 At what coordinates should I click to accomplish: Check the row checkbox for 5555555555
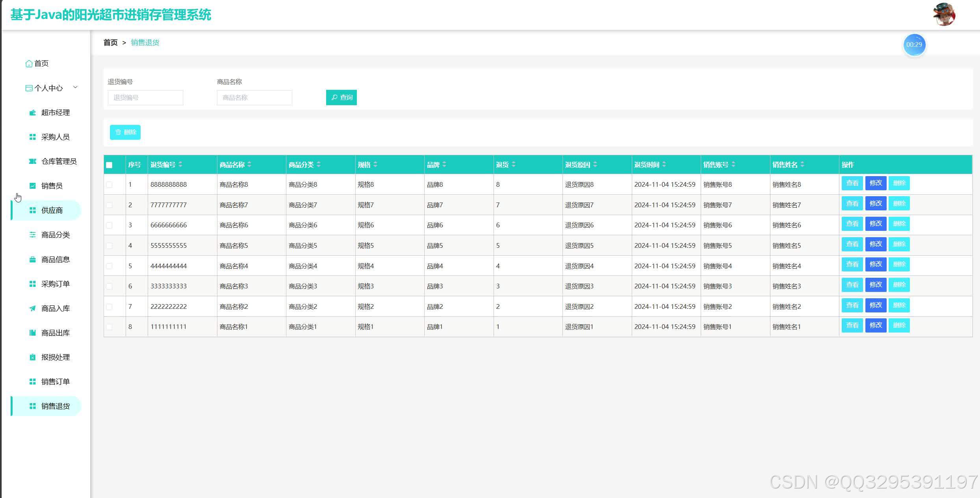[x=109, y=246]
